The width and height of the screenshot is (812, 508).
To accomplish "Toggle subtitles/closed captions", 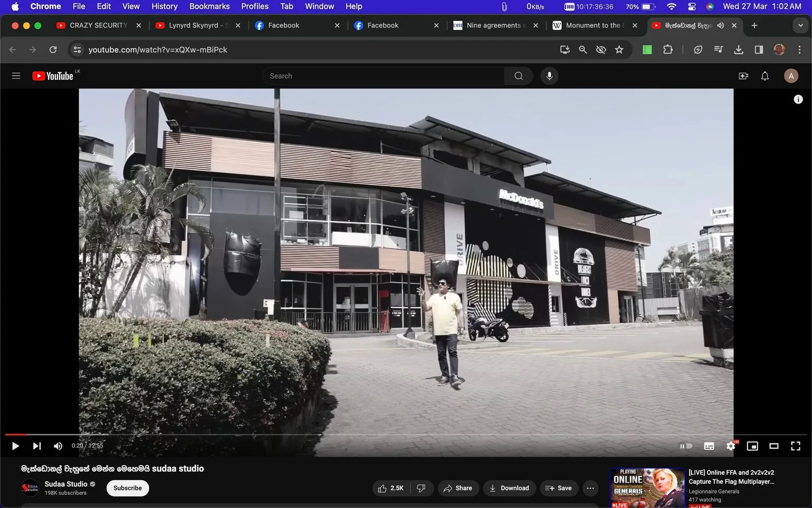I will click(x=709, y=446).
